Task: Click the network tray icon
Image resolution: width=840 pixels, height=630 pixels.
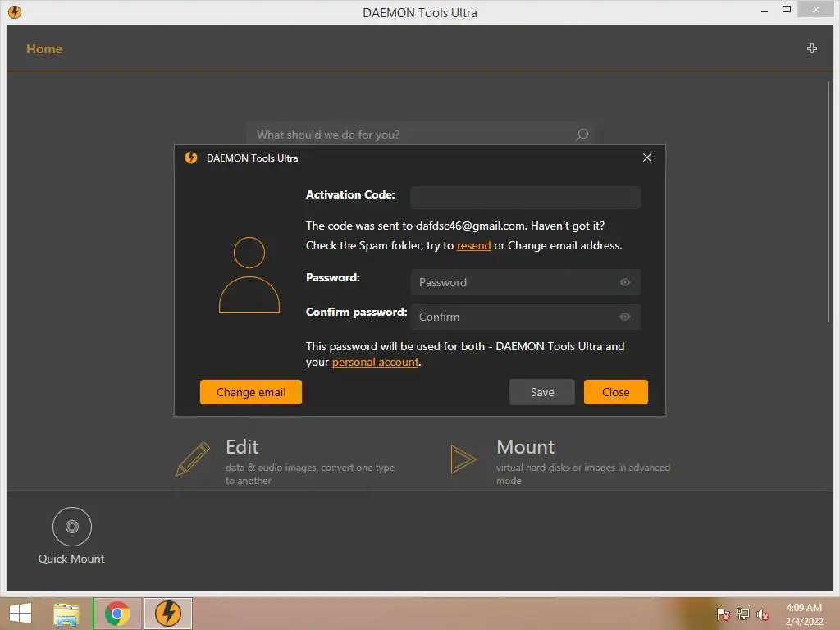Action: pos(743,614)
